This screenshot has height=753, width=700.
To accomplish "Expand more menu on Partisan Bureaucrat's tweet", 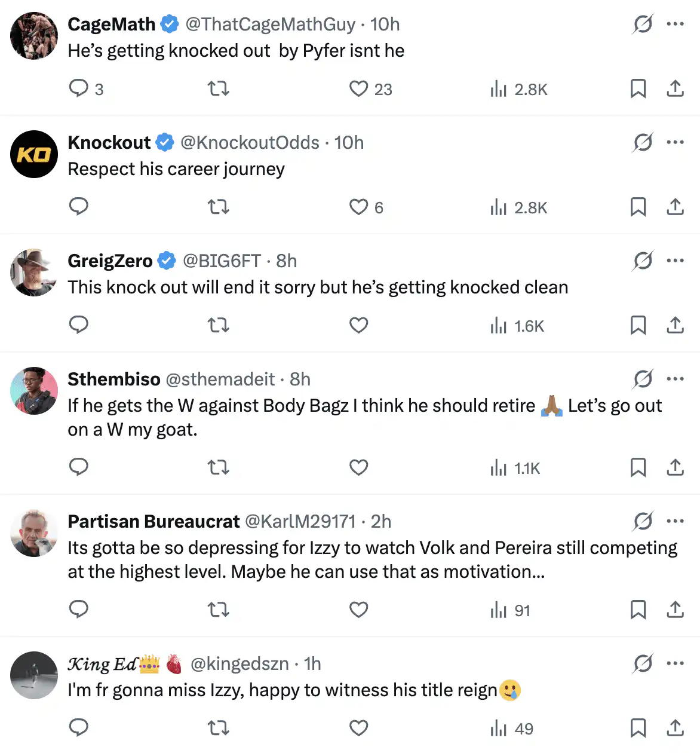I will pos(675,521).
